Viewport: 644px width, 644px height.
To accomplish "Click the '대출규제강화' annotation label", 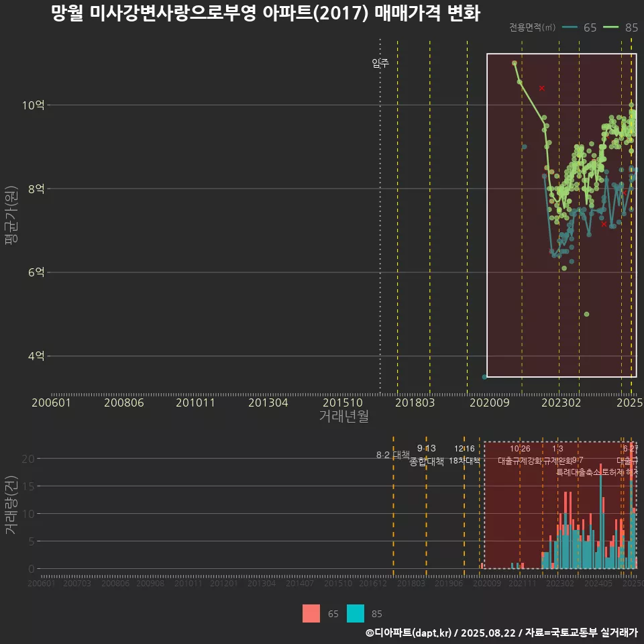I will pos(520,461).
